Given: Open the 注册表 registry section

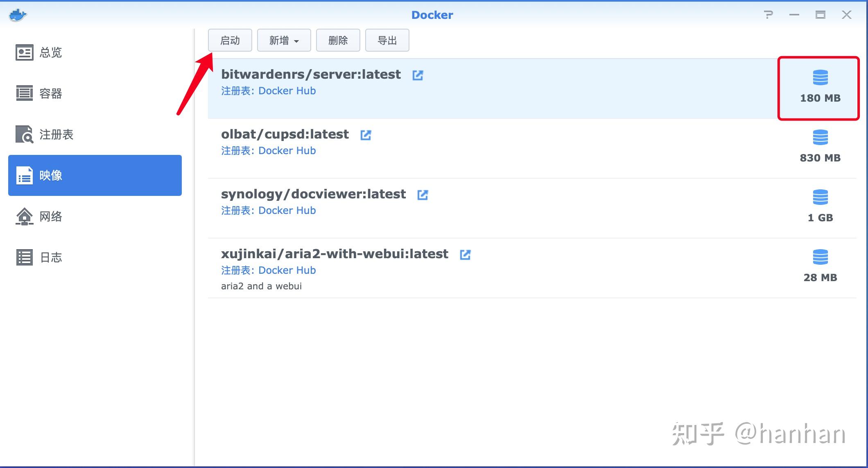Looking at the screenshot, I should coord(95,134).
